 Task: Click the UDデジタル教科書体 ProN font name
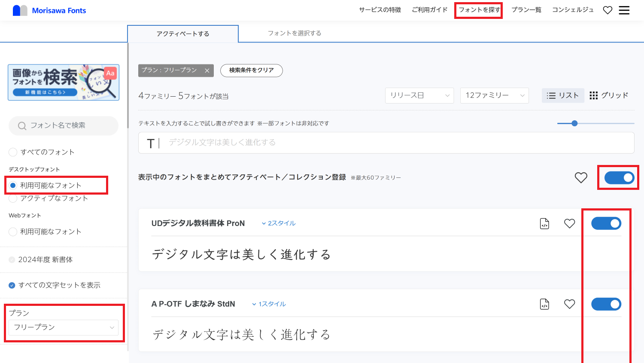[198, 223]
